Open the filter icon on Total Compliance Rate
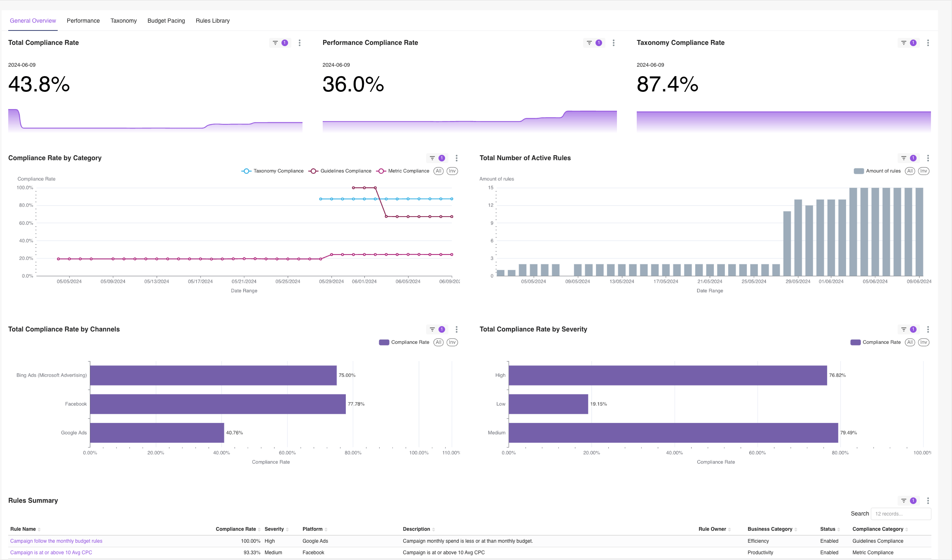 coord(275,42)
